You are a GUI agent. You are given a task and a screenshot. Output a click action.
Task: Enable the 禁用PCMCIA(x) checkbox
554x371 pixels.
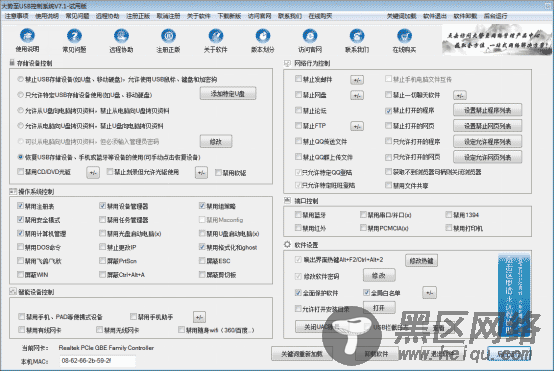click(363, 228)
